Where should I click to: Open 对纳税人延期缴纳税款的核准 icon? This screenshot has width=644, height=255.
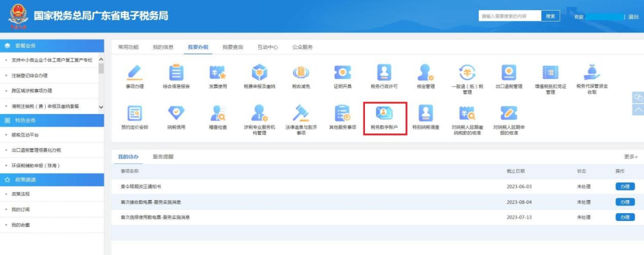pyautogui.click(x=467, y=113)
